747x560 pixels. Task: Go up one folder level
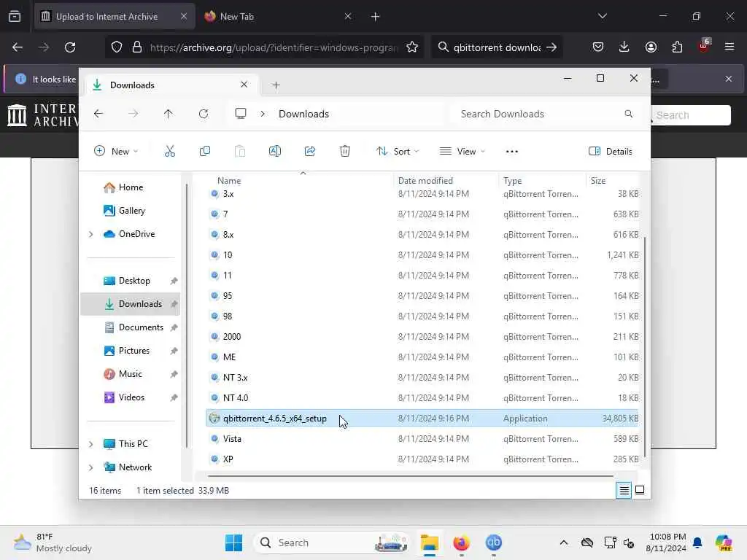[169, 114]
